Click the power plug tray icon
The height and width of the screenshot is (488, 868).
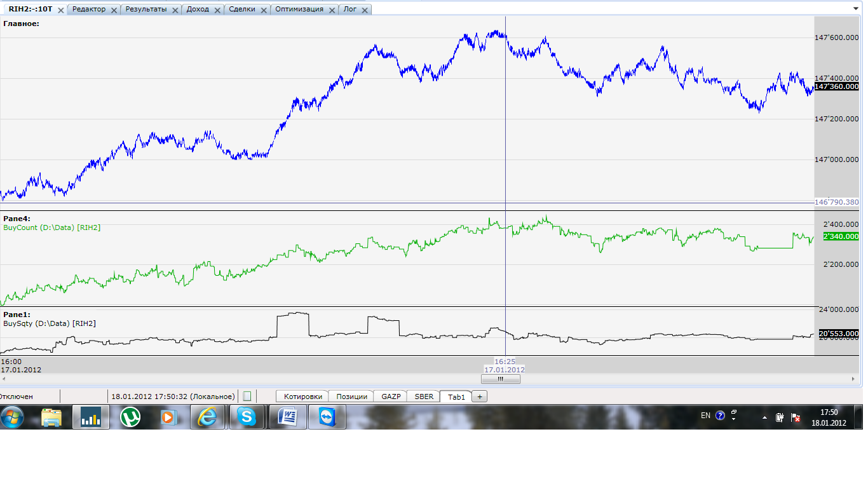(780, 417)
